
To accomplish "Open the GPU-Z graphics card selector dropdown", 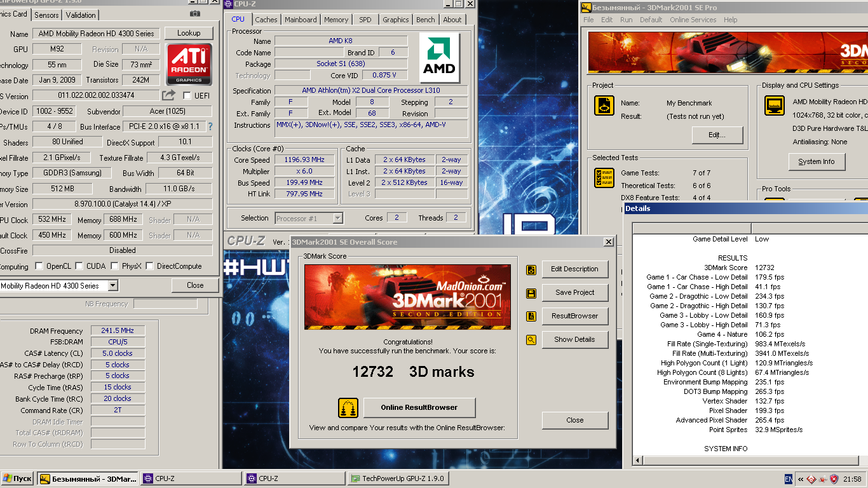I will pos(112,286).
